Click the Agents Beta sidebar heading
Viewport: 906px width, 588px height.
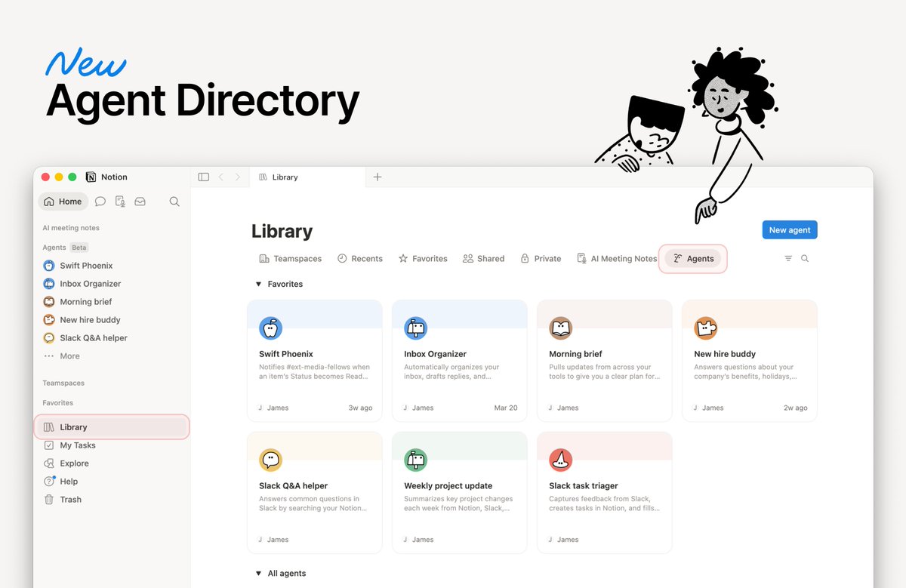coord(66,248)
